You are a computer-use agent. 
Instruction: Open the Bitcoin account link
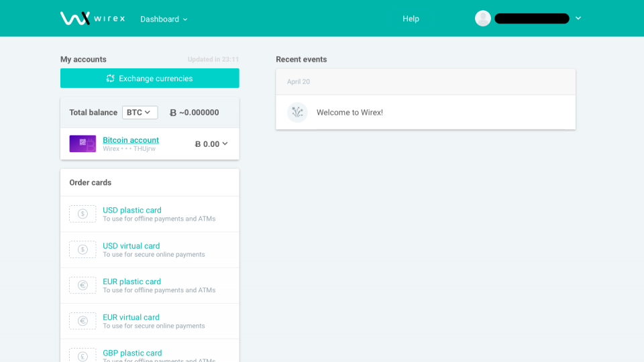tap(131, 140)
